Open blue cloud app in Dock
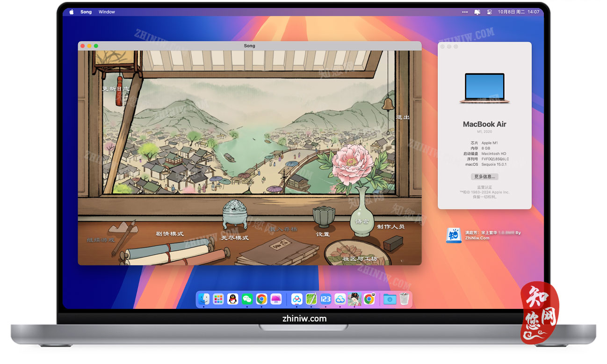The height and width of the screenshot is (364, 607). 340,299
